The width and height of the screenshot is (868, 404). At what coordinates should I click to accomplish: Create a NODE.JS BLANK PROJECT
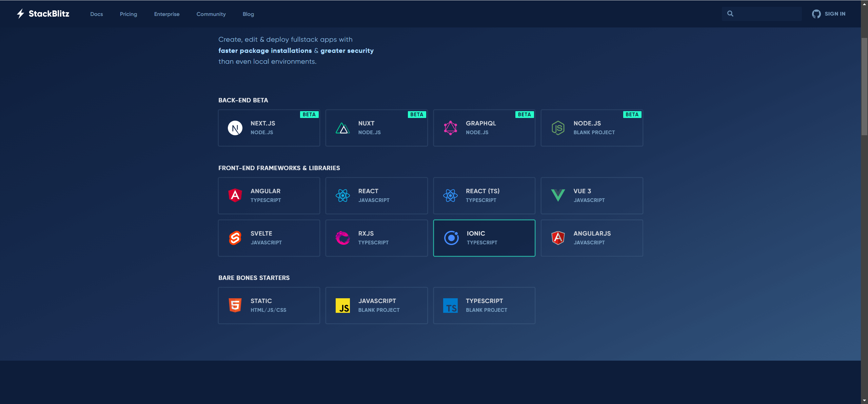coord(592,128)
